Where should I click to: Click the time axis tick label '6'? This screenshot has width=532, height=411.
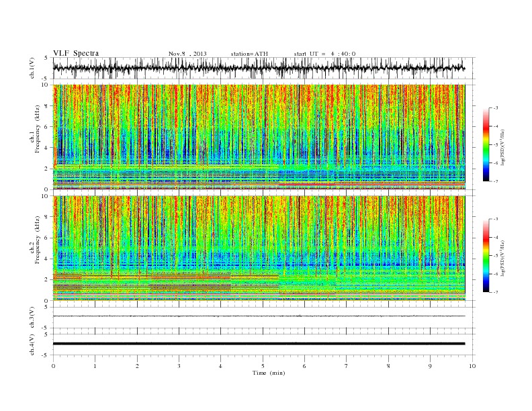[304, 366]
